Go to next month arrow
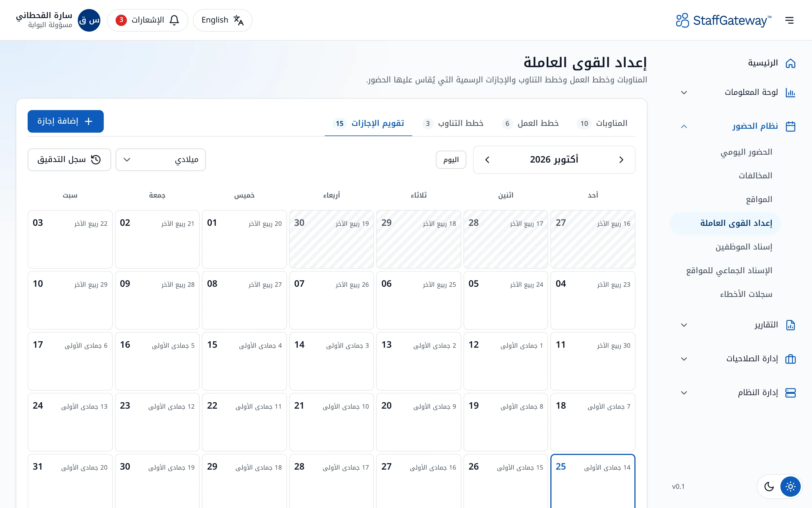The height and width of the screenshot is (508, 812). pyautogui.click(x=487, y=159)
